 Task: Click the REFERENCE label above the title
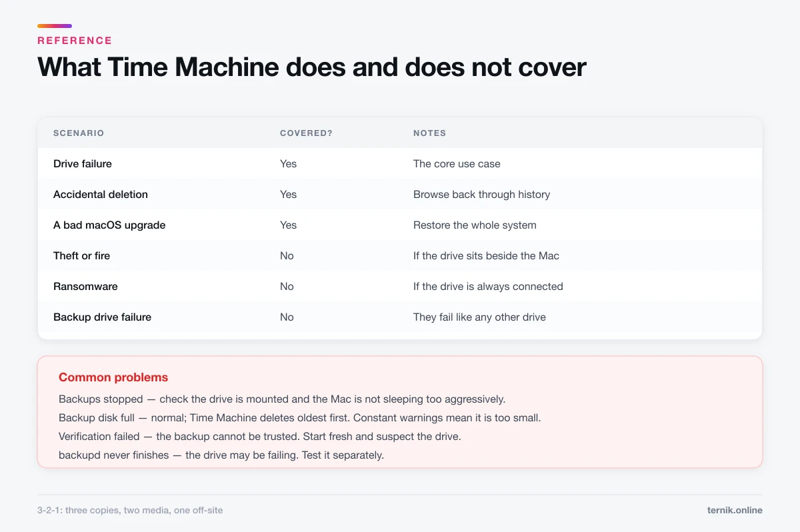pyautogui.click(x=75, y=40)
